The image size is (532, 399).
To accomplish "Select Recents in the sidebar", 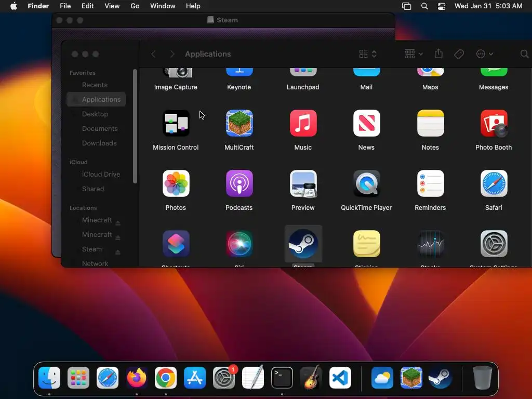I will coord(96,85).
